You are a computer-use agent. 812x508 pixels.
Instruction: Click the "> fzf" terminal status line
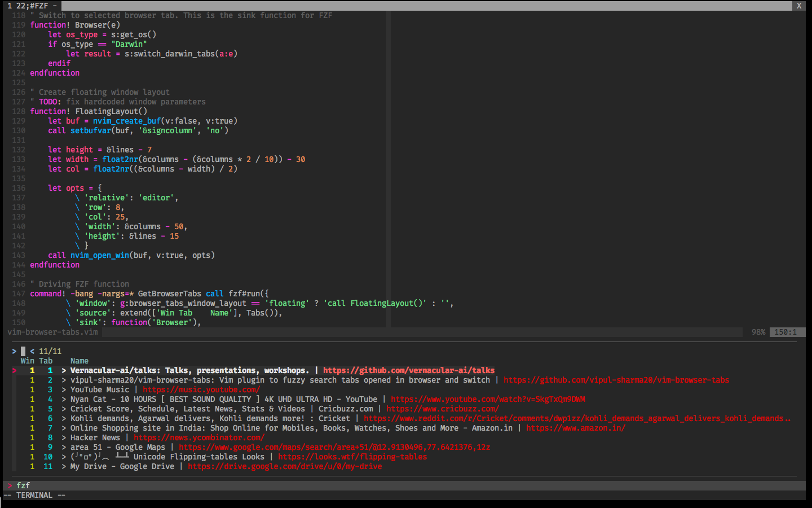pos(404,485)
